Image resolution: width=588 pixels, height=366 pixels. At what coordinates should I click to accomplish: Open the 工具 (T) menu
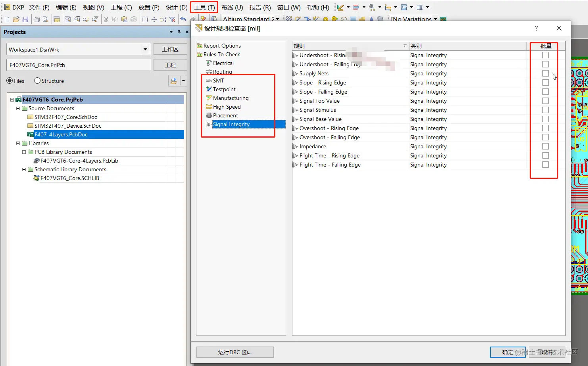(204, 7)
